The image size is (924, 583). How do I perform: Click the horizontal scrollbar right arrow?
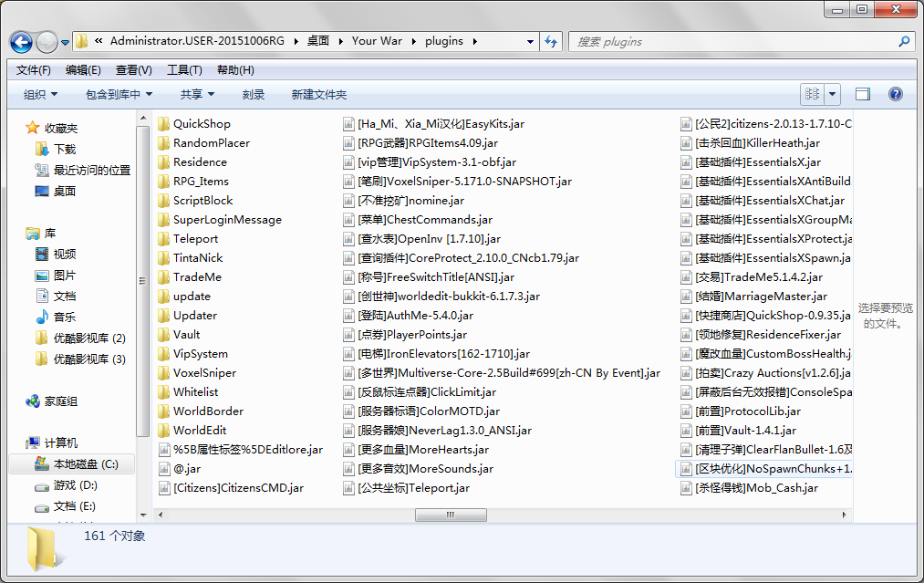point(845,515)
